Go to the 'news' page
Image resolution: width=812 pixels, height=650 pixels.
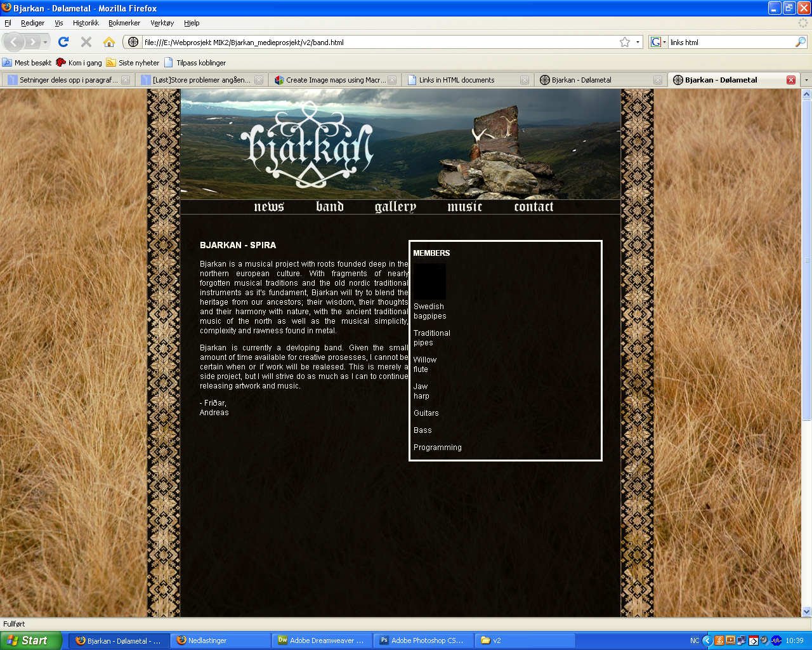coord(269,207)
